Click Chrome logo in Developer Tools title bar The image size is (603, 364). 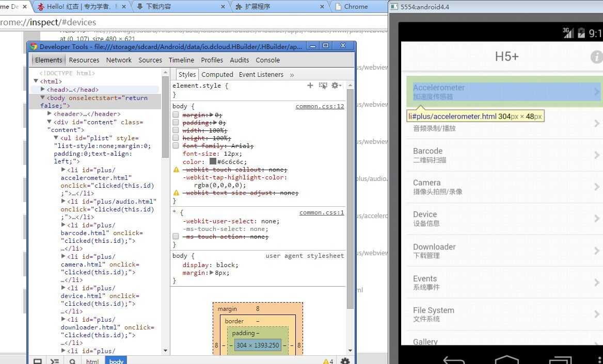34,46
